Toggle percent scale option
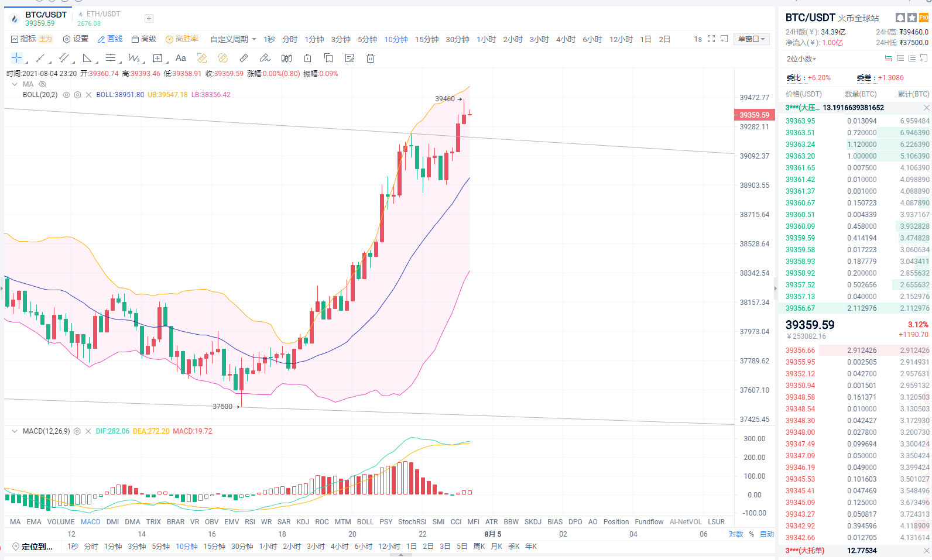 (752, 534)
